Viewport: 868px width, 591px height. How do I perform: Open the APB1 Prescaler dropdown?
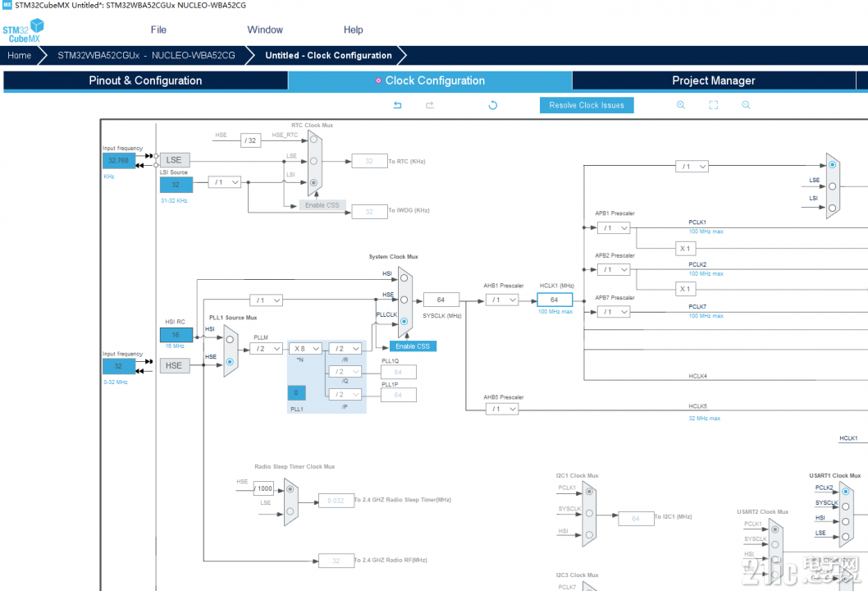pyautogui.click(x=614, y=227)
